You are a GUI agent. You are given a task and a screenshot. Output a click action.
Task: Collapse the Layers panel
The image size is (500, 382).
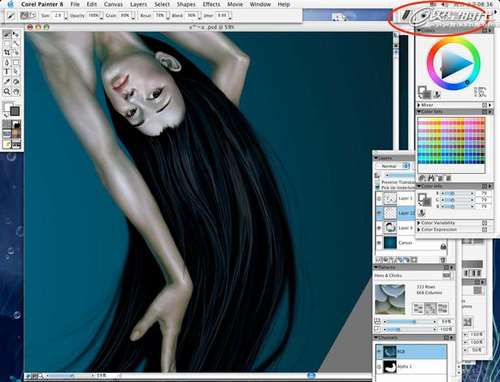(376, 158)
